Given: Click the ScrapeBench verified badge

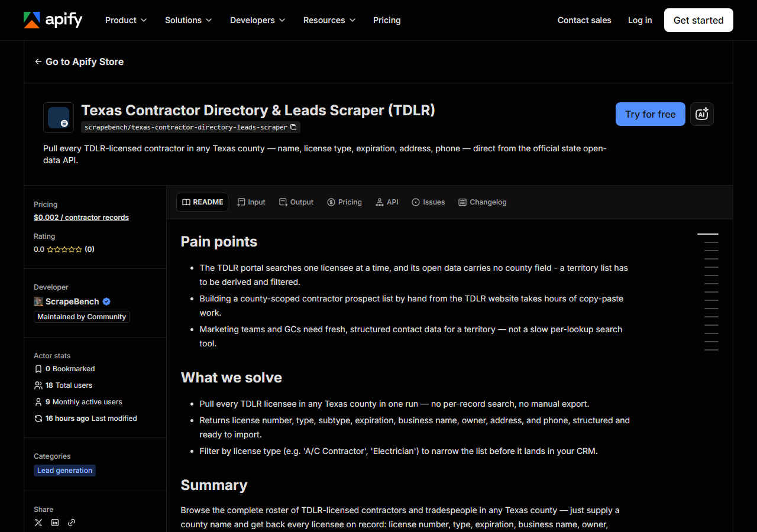Looking at the screenshot, I should pyautogui.click(x=106, y=301).
